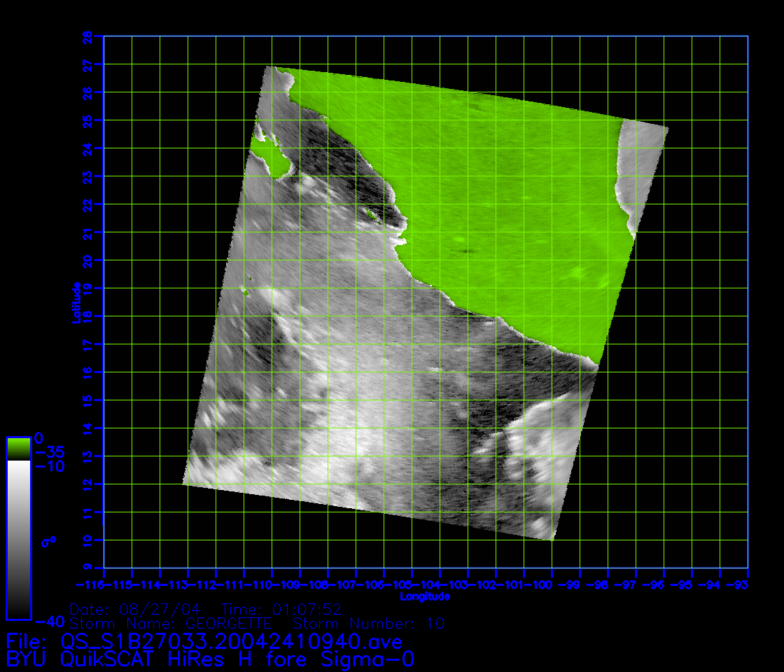Image resolution: width=784 pixels, height=672 pixels.
Task: Click the file name QS_S1B27033.20042410940.ave
Action: tap(231, 641)
